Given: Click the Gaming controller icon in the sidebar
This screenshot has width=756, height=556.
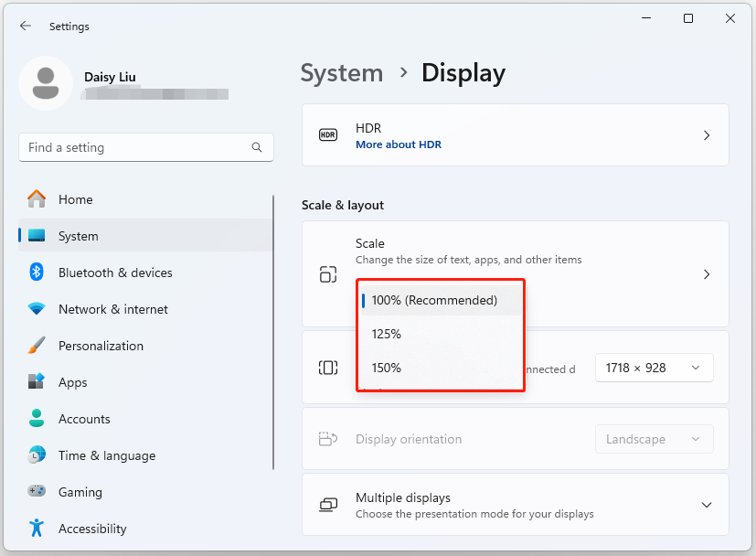Looking at the screenshot, I should pos(35,492).
